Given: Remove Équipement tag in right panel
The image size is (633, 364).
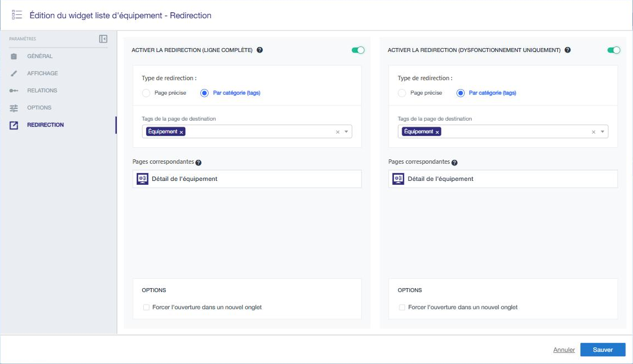Looking at the screenshot, I should [437, 132].
